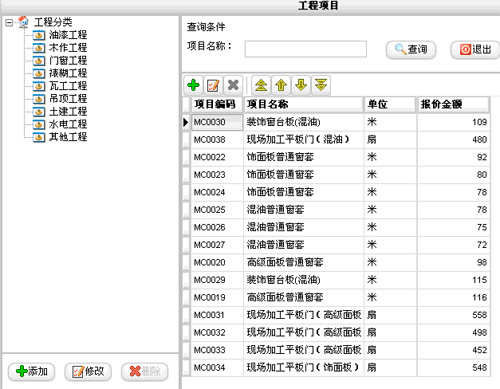This screenshot has width=500, height=389.
Task: Move item to top with double-up arrow
Action: 261,85
